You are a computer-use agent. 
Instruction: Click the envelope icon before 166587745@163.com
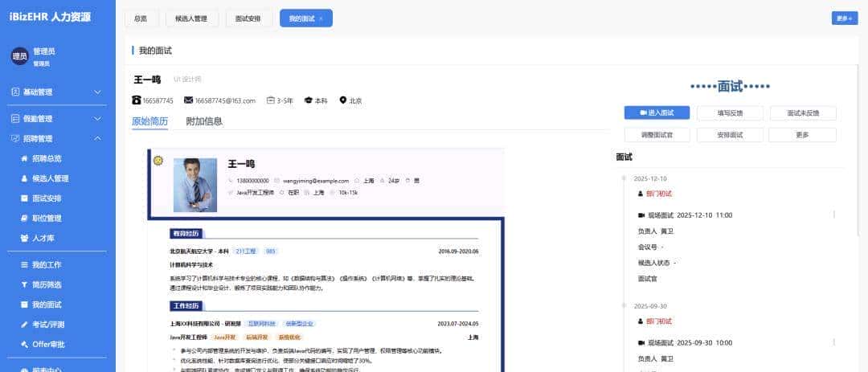coord(188,100)
